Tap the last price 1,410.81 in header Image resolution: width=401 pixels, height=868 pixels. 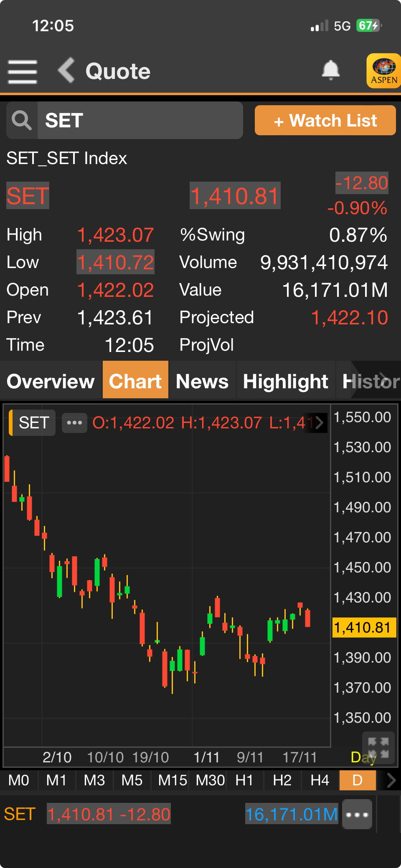235,196
